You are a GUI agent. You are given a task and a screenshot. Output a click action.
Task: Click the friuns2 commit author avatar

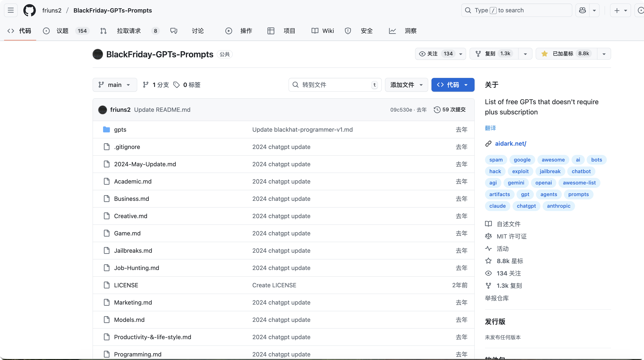[103, 110]
